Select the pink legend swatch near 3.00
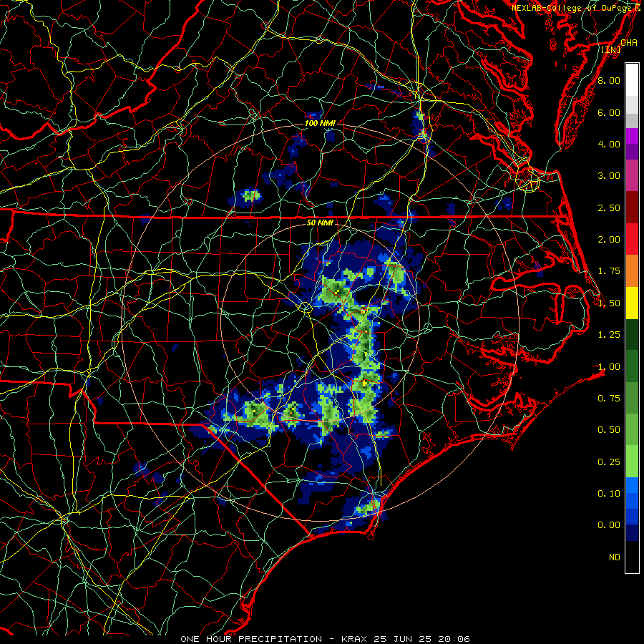The height and width of the screenshot is (644, 644). pyautogui.click(x=632, y=175)
